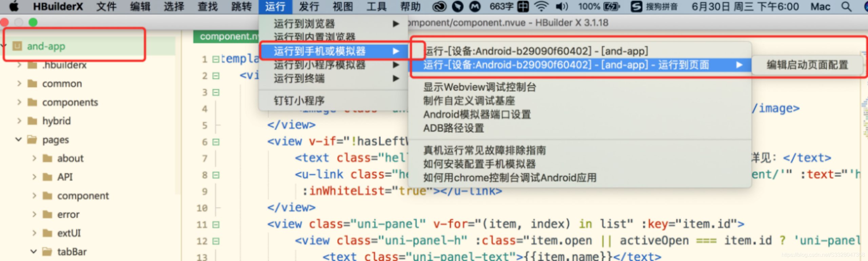Click the Wi-Fi status icon
This screenshot has width=868, height=261.
point(541,6)
